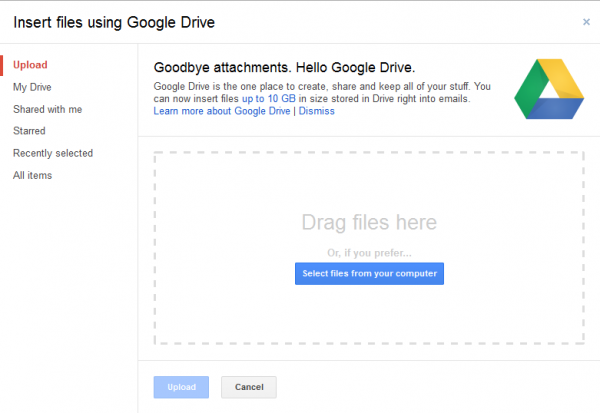Click the blue Upload button at bottom
Viewport: 600px width, 413px height.
click(181, 387)
